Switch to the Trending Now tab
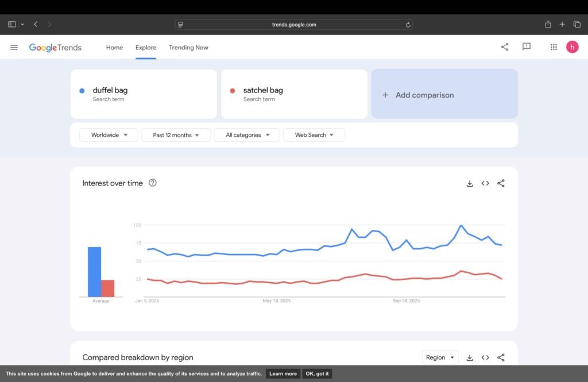The image size is (588, 382). tap(188, 48)
